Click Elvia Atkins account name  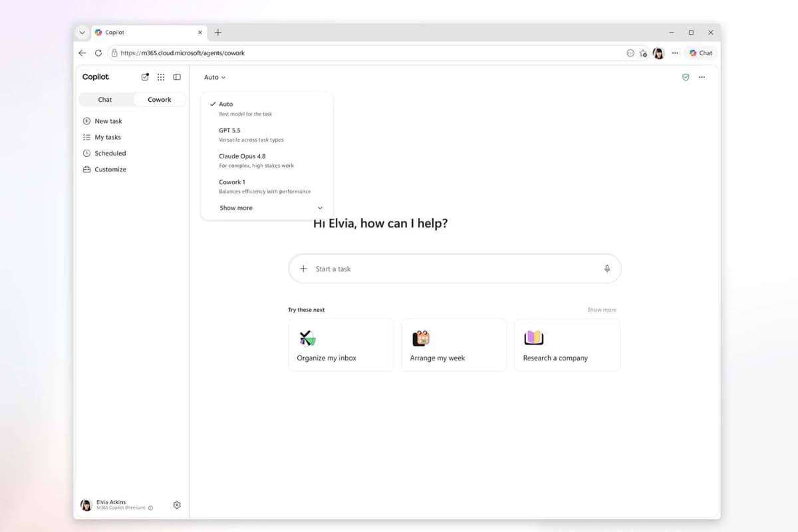coord(111,502)
